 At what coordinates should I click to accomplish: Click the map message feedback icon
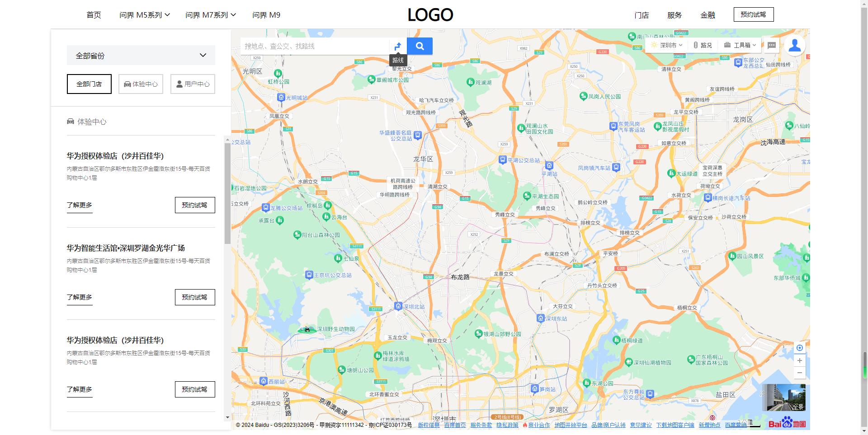tap(772, 45)
